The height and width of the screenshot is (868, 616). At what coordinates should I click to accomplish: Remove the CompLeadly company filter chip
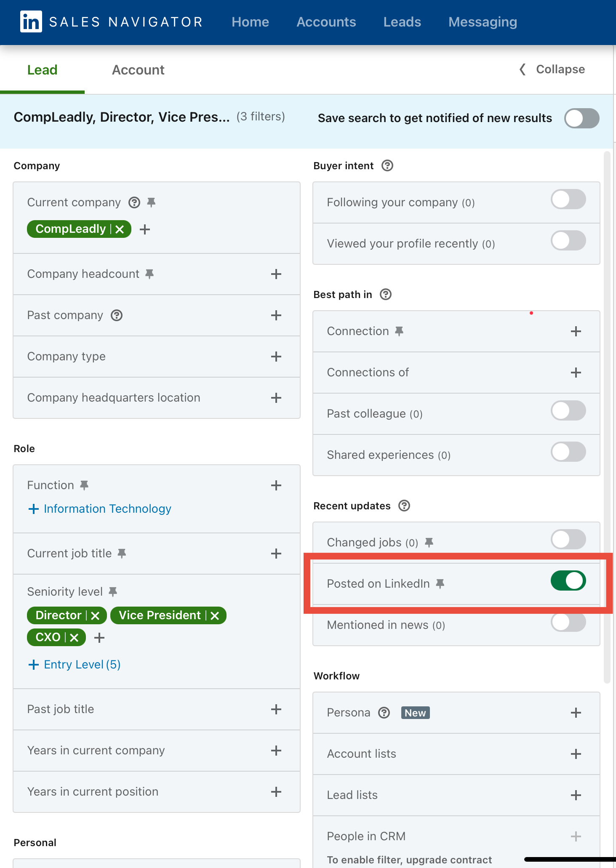pos(120,229)
